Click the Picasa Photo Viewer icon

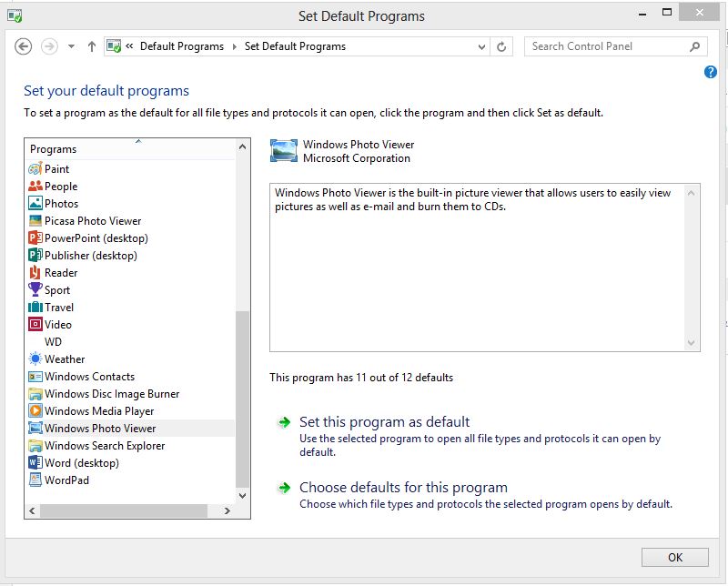pos(35,220)
